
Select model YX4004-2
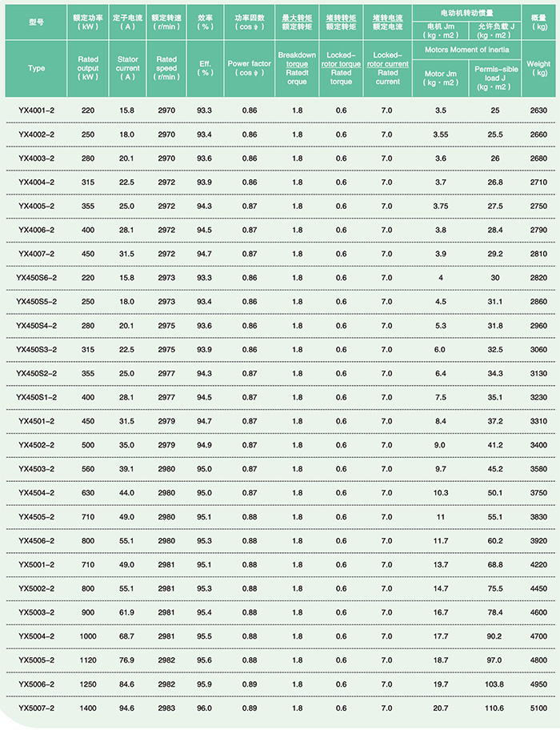click(36, 182)
